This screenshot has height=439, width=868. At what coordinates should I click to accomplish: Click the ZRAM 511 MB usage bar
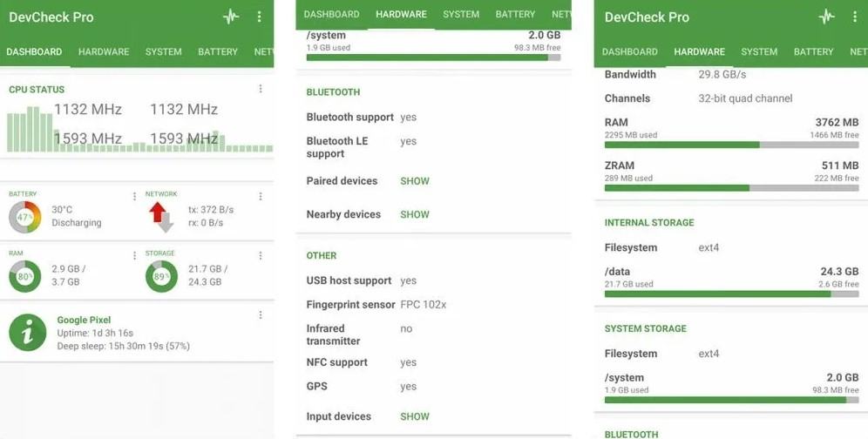pos(731,188)
